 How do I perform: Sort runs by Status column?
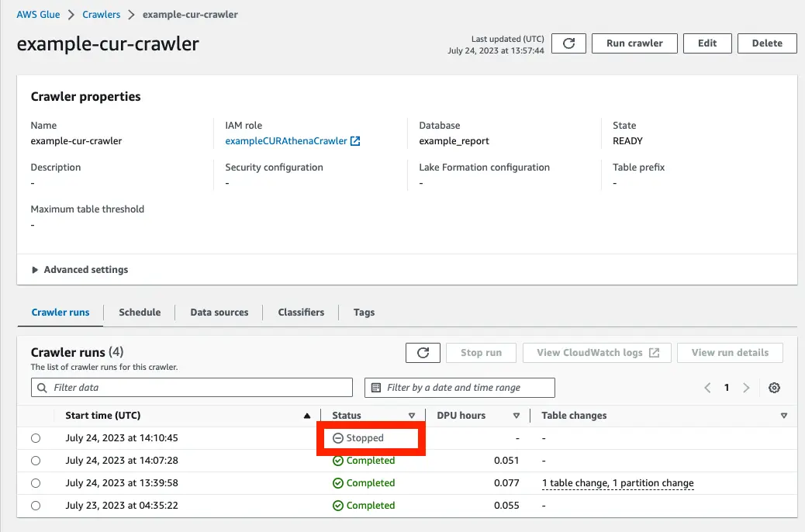click(x=412, y=416)
